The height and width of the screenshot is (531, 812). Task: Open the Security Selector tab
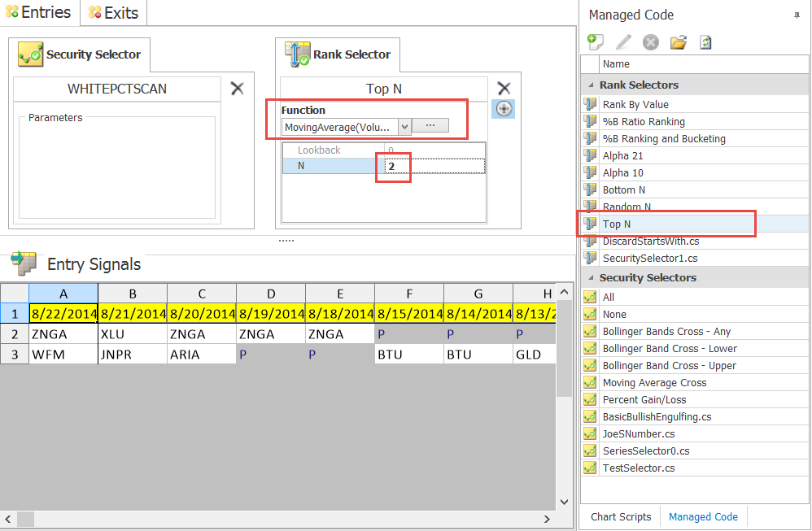pyautogui.click(x=79, y=54)
